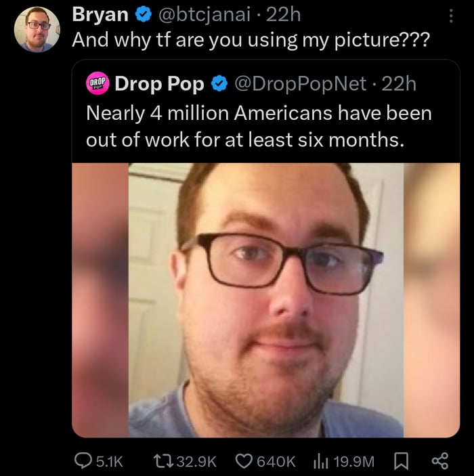Like the tweet with heart icon

[244, 461]
